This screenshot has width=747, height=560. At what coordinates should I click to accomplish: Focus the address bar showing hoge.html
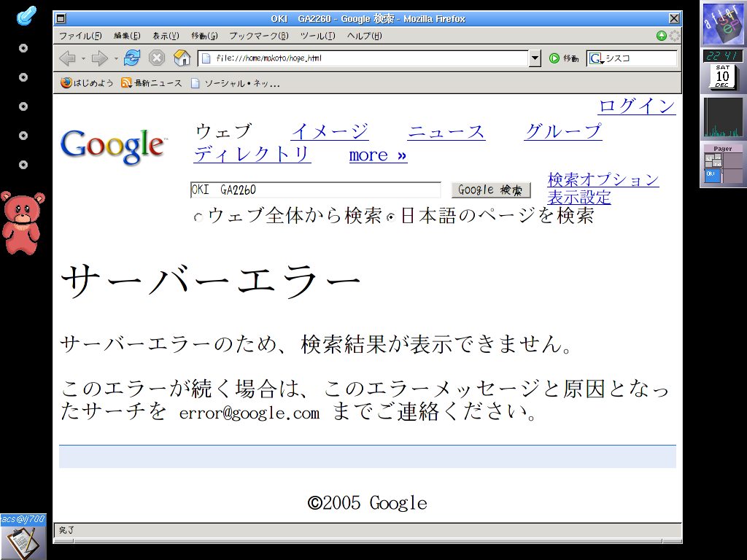(363, 58)
